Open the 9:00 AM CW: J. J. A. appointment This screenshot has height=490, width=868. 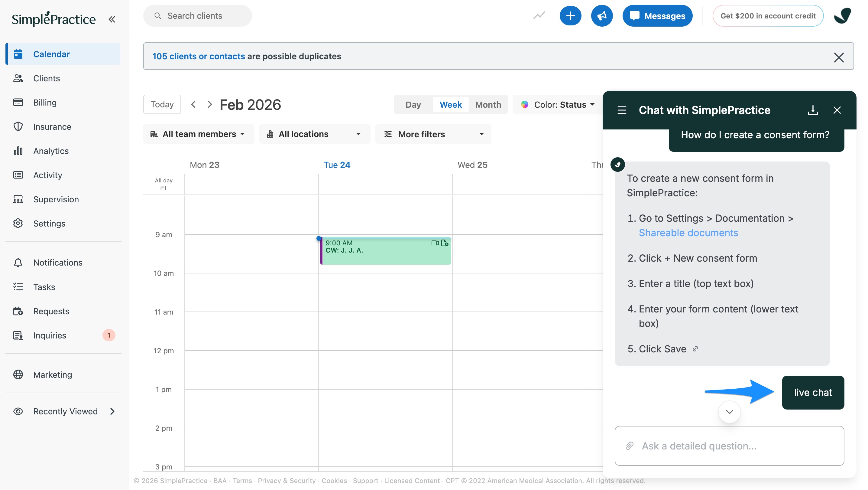point(385,251)
